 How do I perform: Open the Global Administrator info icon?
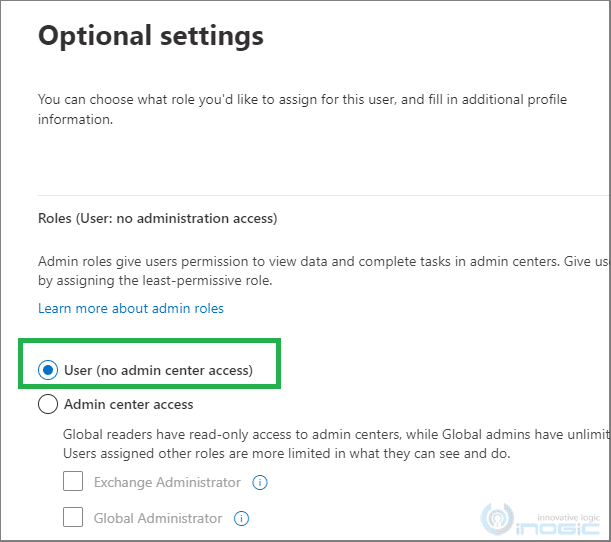point(241,518)
